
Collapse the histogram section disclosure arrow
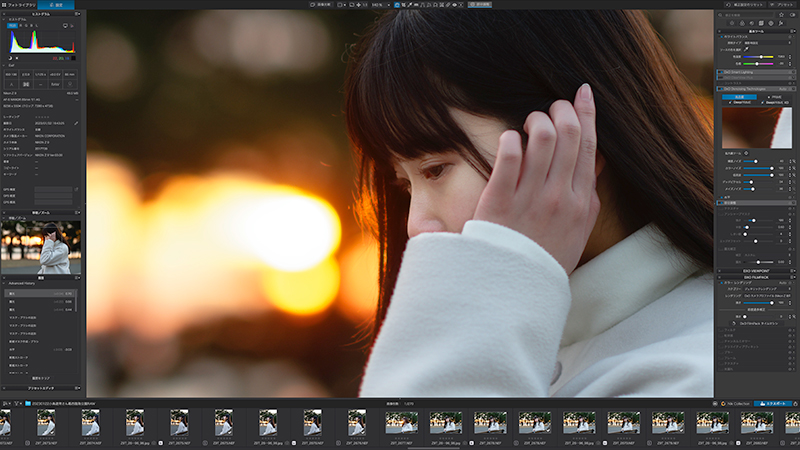(4, 19)
